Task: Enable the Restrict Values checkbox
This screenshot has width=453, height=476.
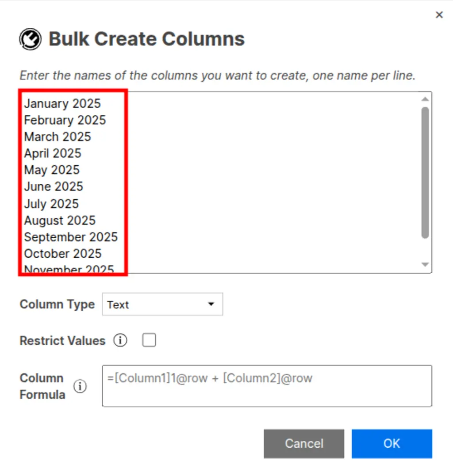Action: [149, 340]
